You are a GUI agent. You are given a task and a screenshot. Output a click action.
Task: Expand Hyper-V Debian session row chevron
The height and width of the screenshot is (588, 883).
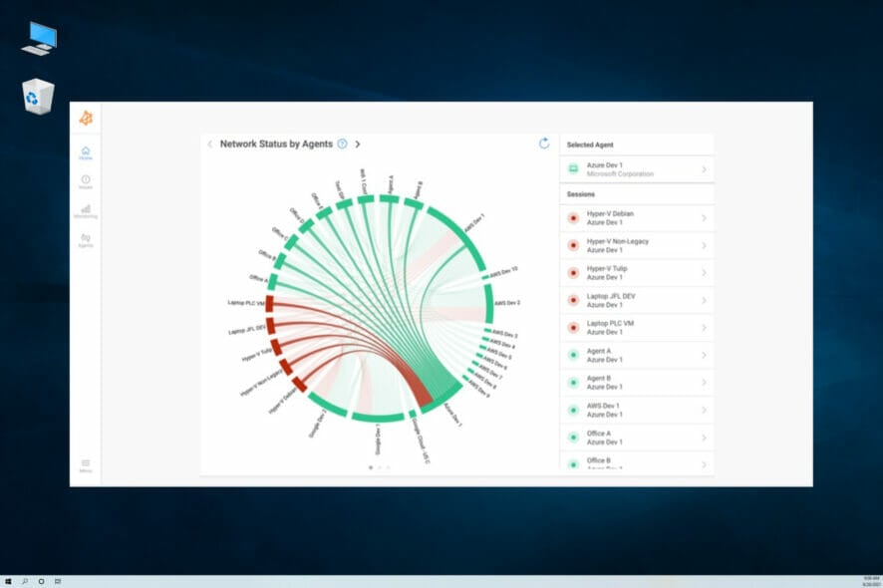pyautogui.click(x=704, y=218)
